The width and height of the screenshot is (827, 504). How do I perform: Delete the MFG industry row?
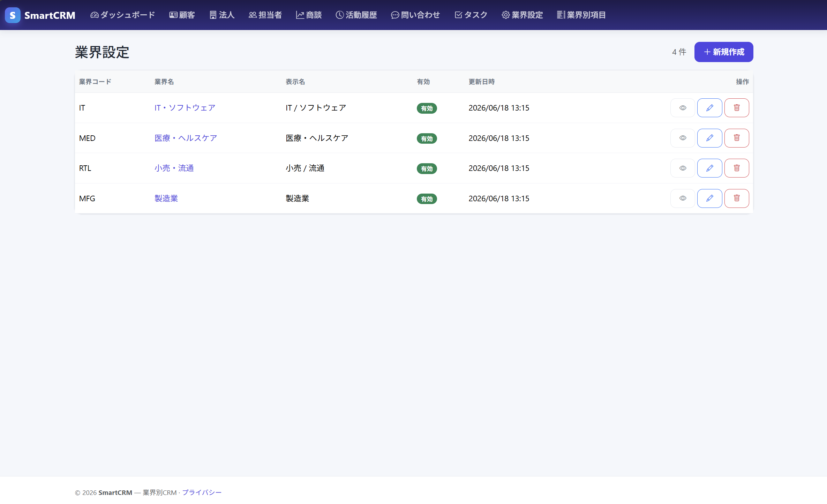(736, 198)
